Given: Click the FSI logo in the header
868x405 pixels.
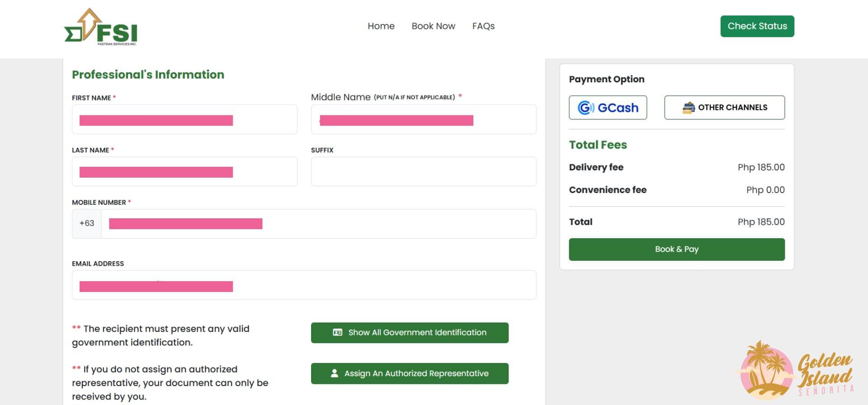Looking at the screenshot, I should 100,27.
